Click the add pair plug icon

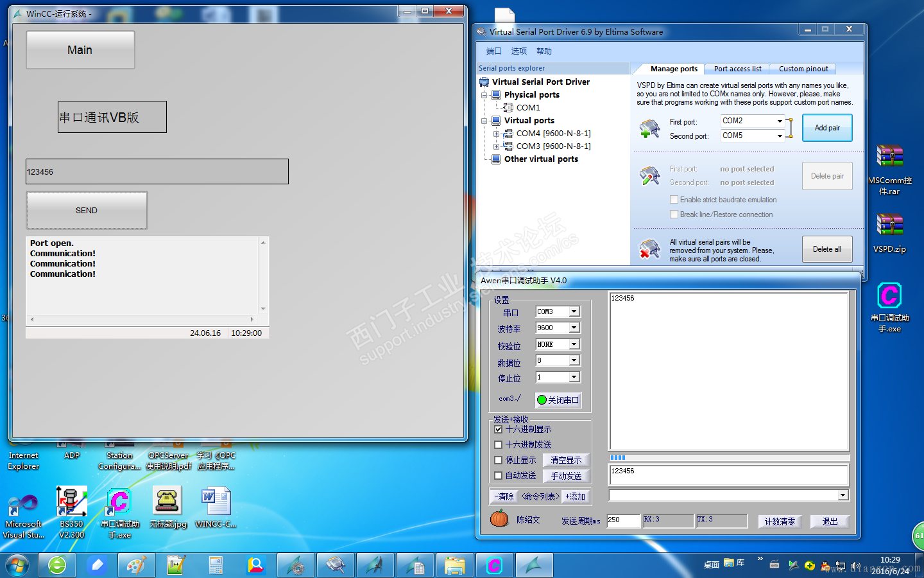[649, 128]
